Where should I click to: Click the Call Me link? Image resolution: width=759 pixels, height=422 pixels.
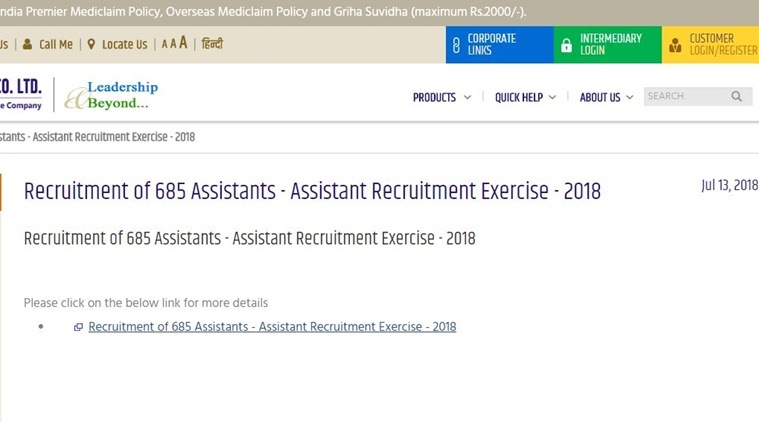point(55,45)
